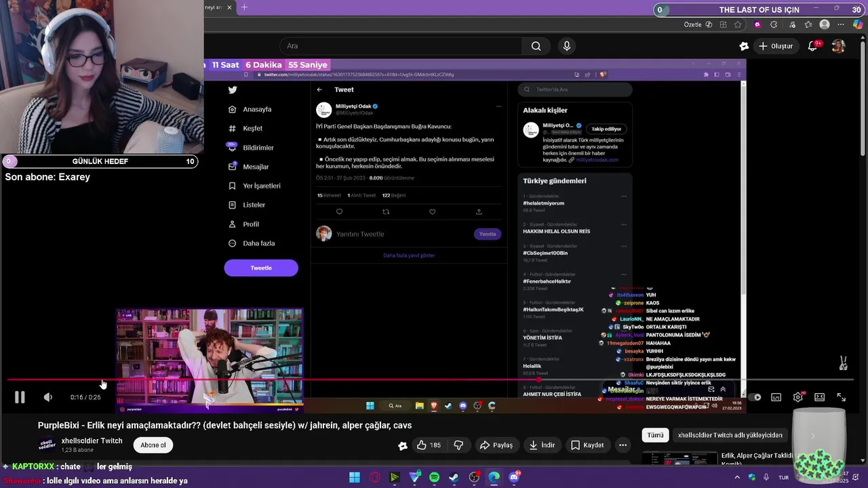Save the video with Kaydet
Image resolution: width=868 pixels, height=488 pixels.
tap(587, 445)
